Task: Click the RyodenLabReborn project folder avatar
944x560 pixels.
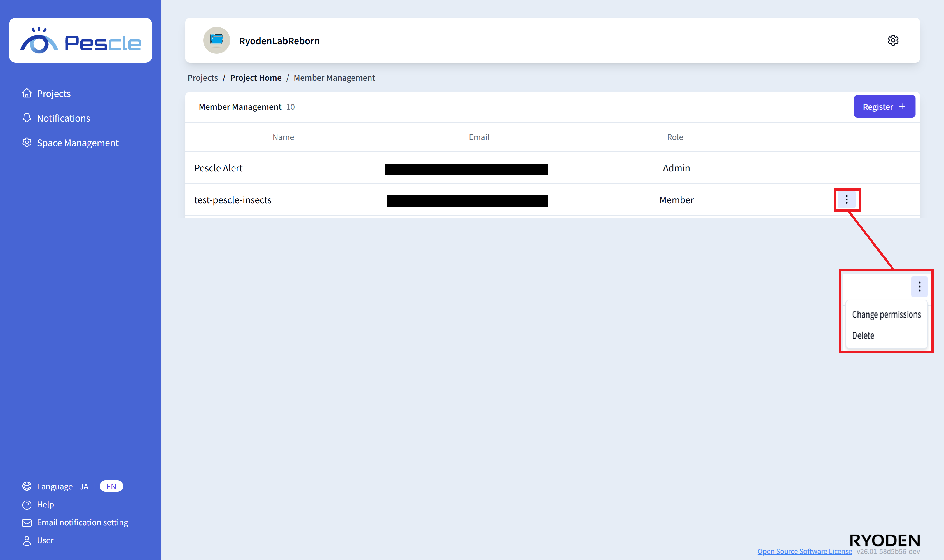Action: tap(217, 40)
